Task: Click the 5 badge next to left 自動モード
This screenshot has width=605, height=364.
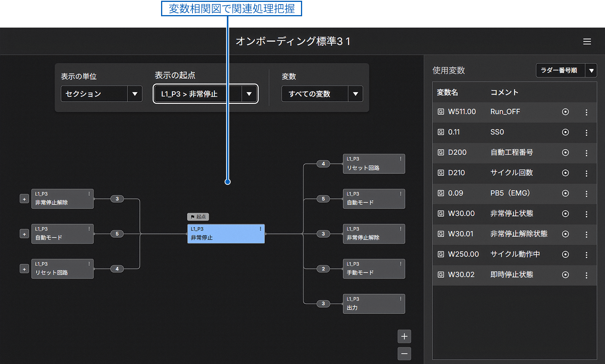Action: point(117,234)
